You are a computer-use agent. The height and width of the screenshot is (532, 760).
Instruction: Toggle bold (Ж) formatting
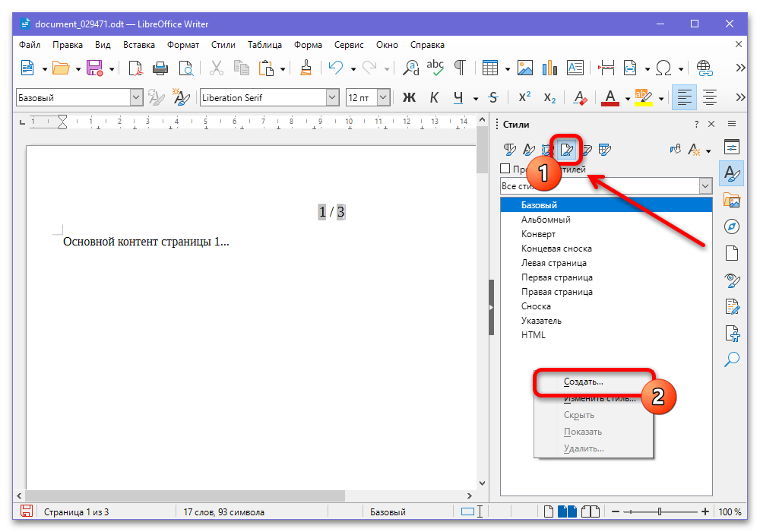click(409, 98)
